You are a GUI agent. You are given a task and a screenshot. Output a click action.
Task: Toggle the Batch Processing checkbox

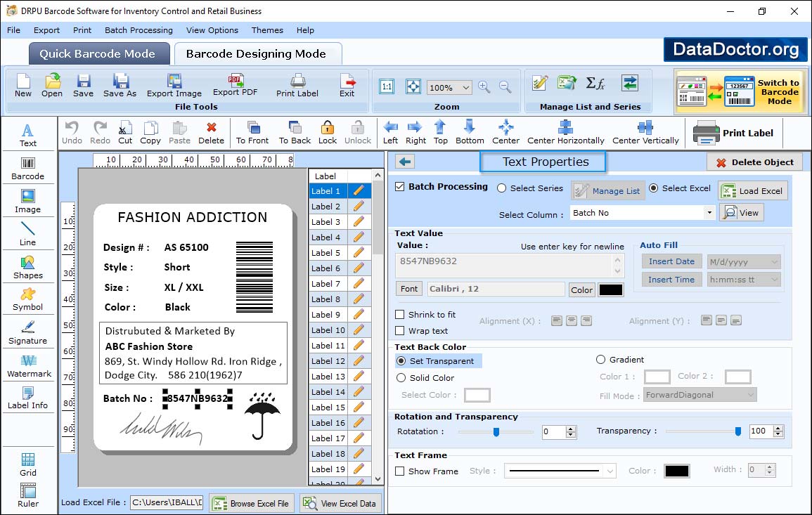tap(400, 187)
